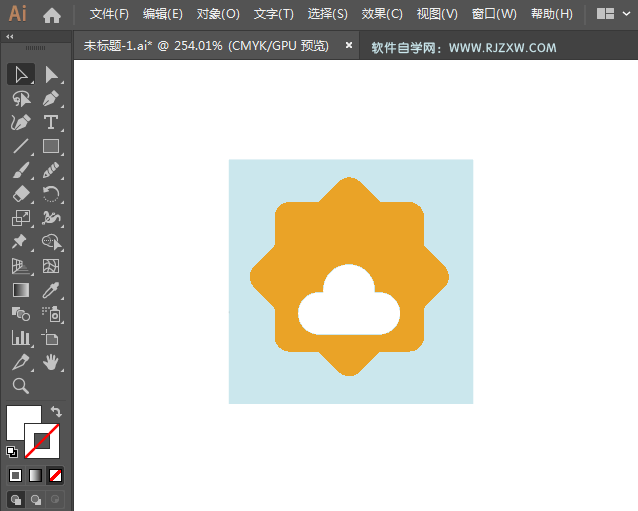Activate the Rotate tool

(x=51, y=194)
